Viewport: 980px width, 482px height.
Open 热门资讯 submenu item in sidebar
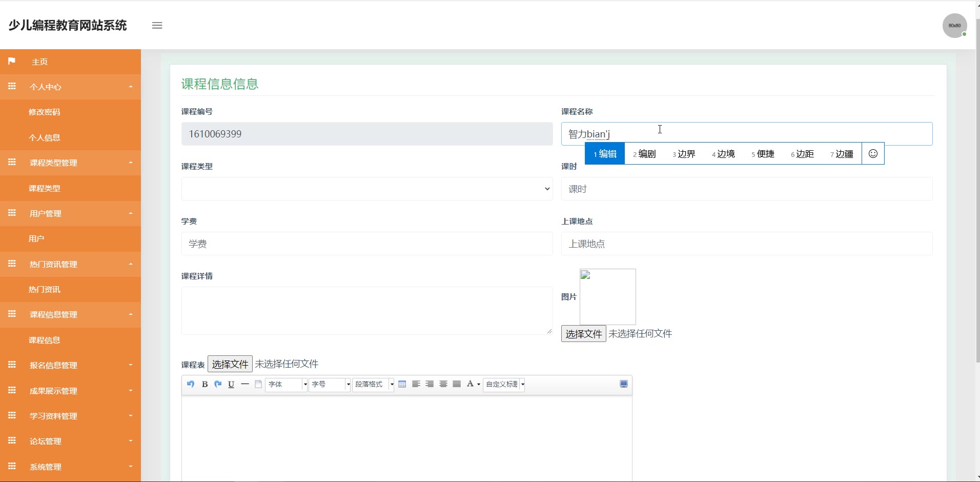pyautogui.click(x=70, y=289)
